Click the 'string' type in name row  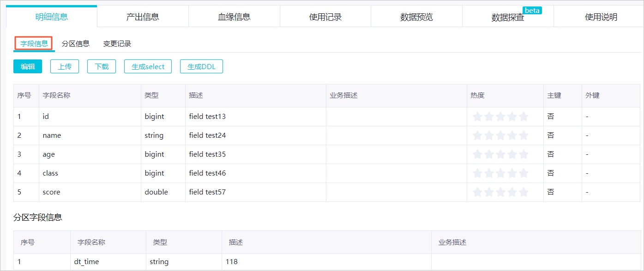[154, 135]
